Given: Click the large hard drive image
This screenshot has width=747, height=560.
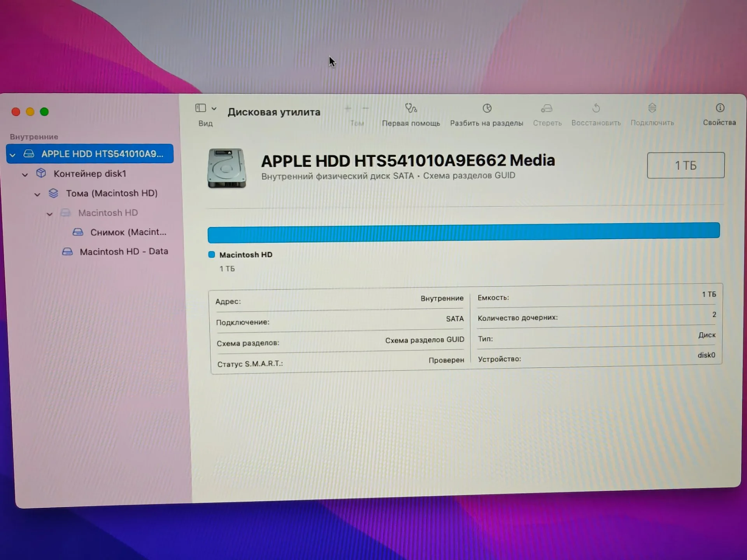Looking at the screenshot, I should click(x=227, y=168).
